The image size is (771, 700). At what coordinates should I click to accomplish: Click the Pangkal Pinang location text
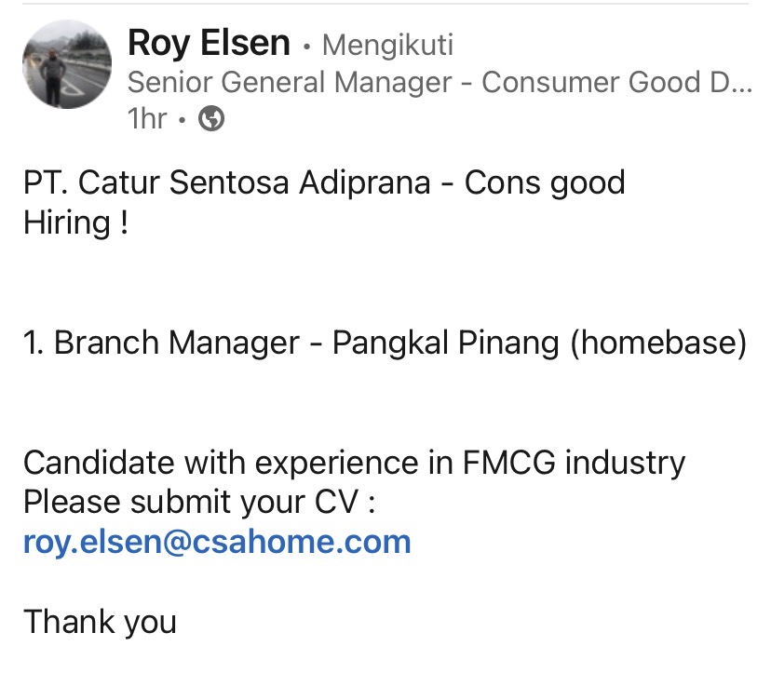click(446, 343)
